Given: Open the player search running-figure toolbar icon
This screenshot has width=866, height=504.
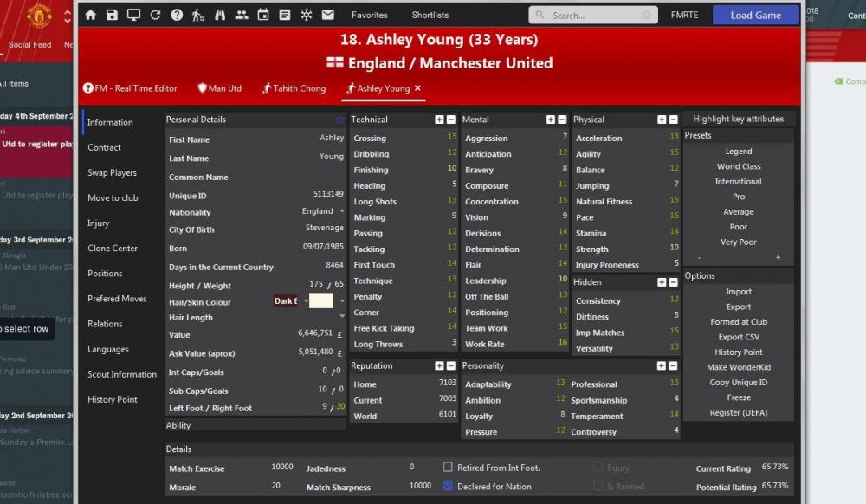Looking at the screenshot, I should click(x=198, y=15).
